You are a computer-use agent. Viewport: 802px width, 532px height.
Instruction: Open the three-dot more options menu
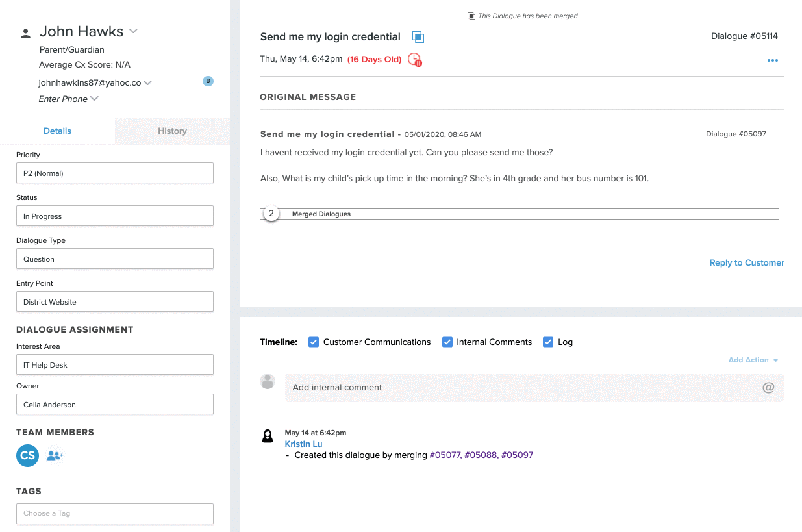[772, 60]
